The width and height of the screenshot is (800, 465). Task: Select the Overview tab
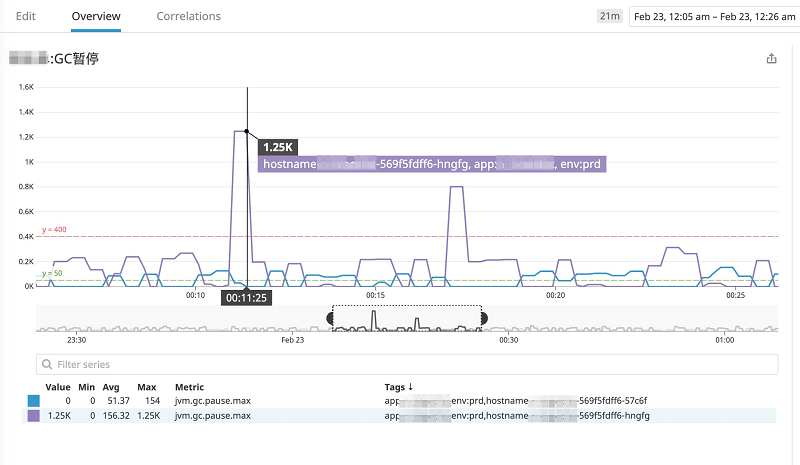tap(97, 16)
